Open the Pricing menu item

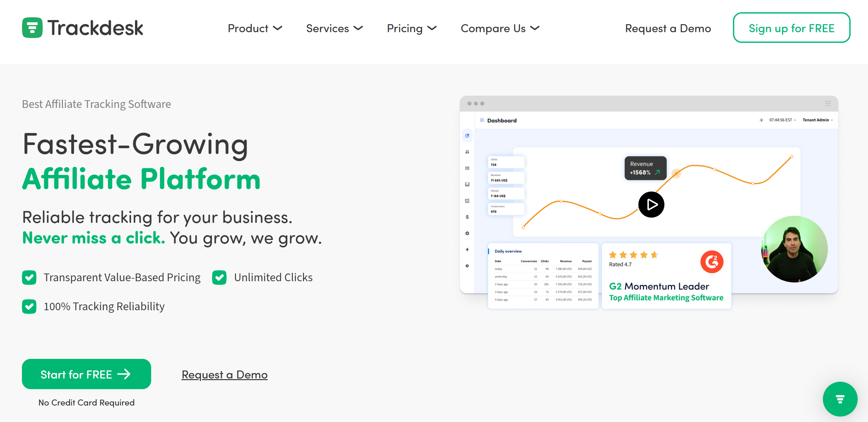click(412, 28)
